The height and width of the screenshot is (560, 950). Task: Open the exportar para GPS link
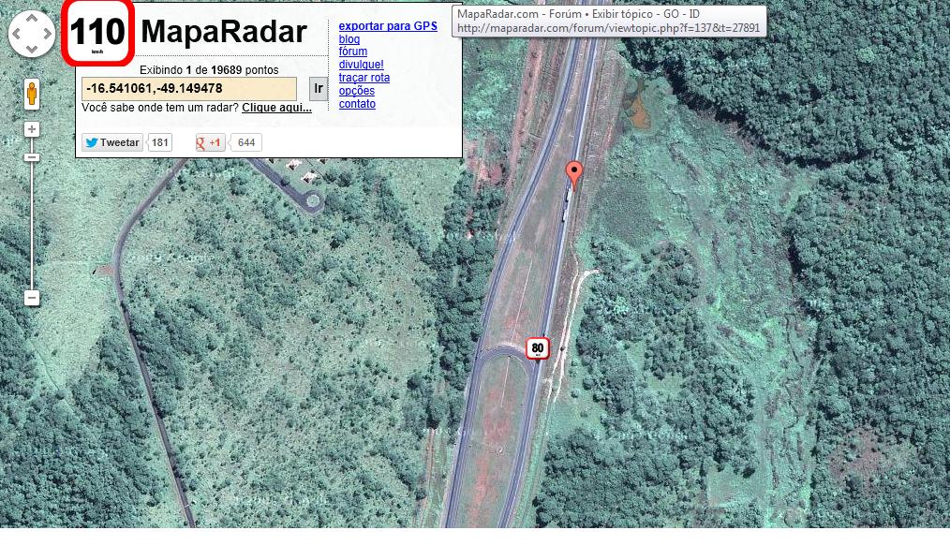[x=388, y=26]
